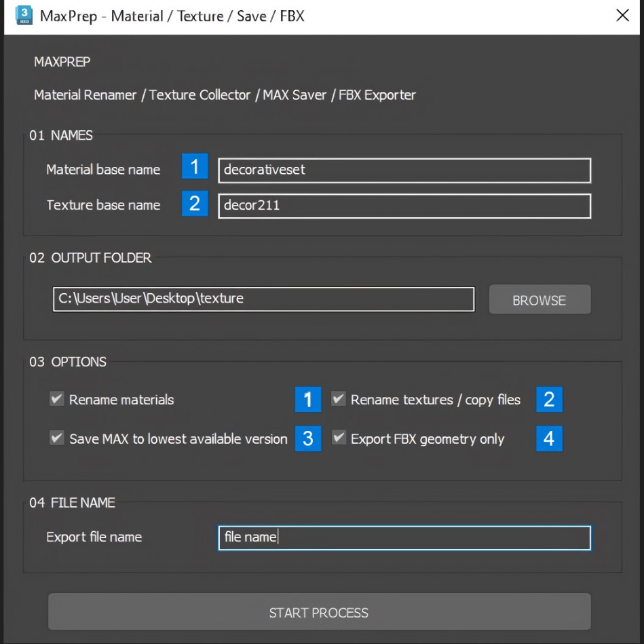Image resolution: width=644 pixels, height=644 pixels.
Task: Toggle Rename textures / copy files checkbox
Action: [x=339, y=399]
